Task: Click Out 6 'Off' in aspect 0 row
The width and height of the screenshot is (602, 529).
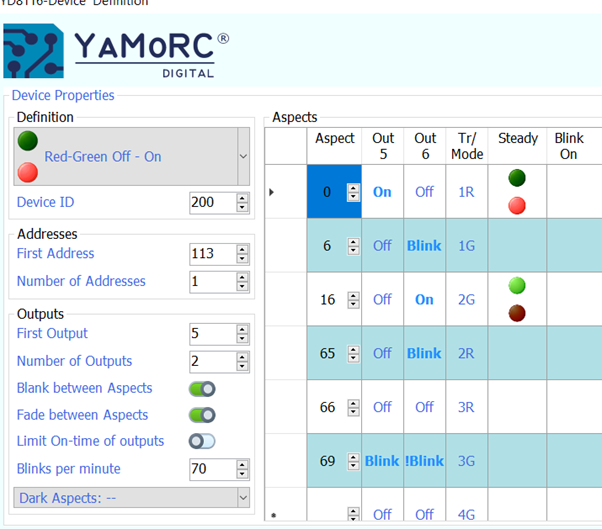Action: (x=425, y=192)
